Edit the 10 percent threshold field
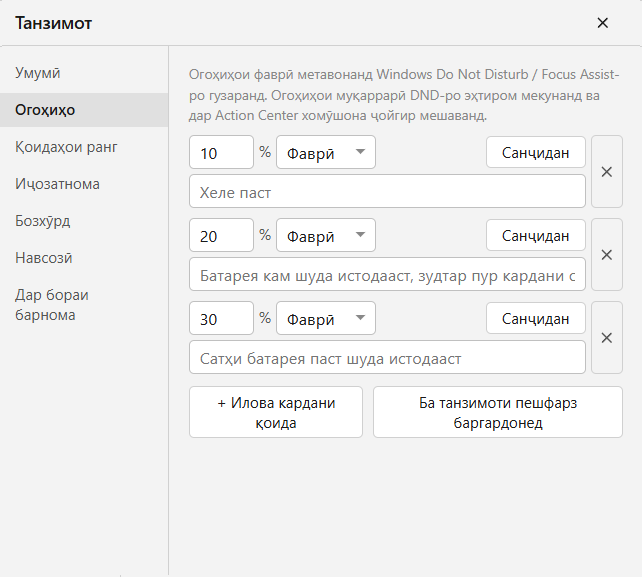 coord(222,152)
